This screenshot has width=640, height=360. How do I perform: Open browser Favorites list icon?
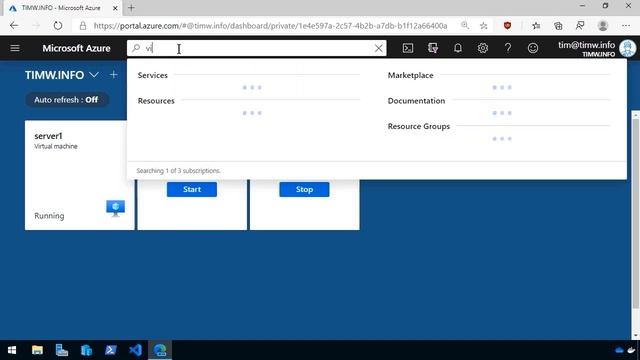point(536,26)
